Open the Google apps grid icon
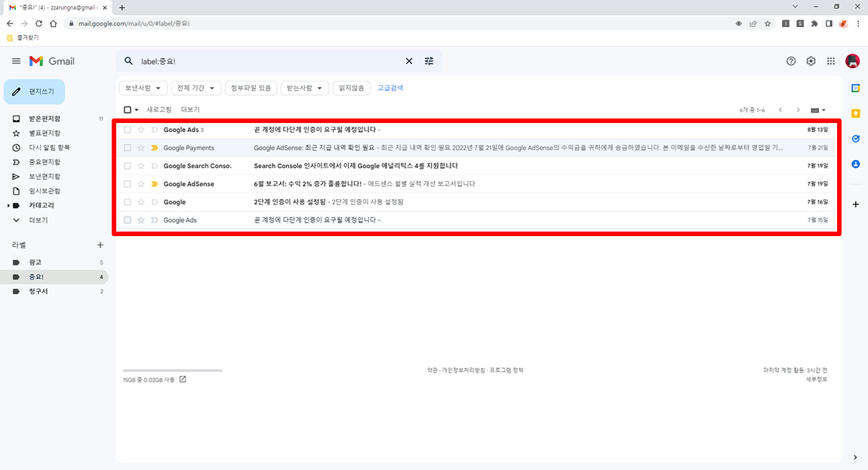Screen dimensions: 868x470 tap(831, 61)
